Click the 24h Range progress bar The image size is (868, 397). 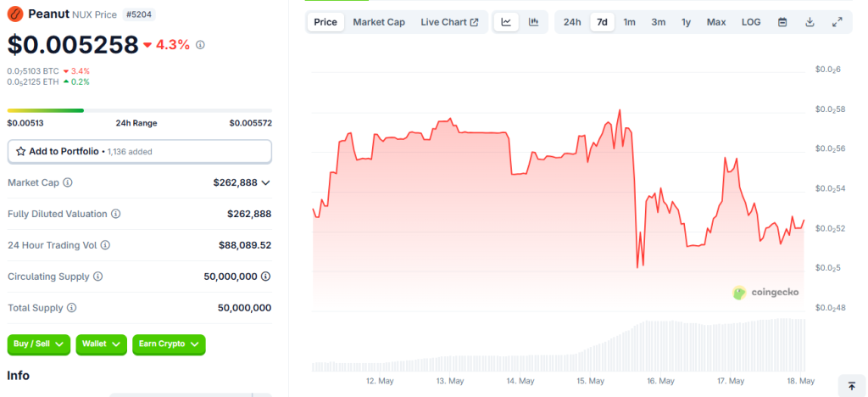(x=140, y=111)
